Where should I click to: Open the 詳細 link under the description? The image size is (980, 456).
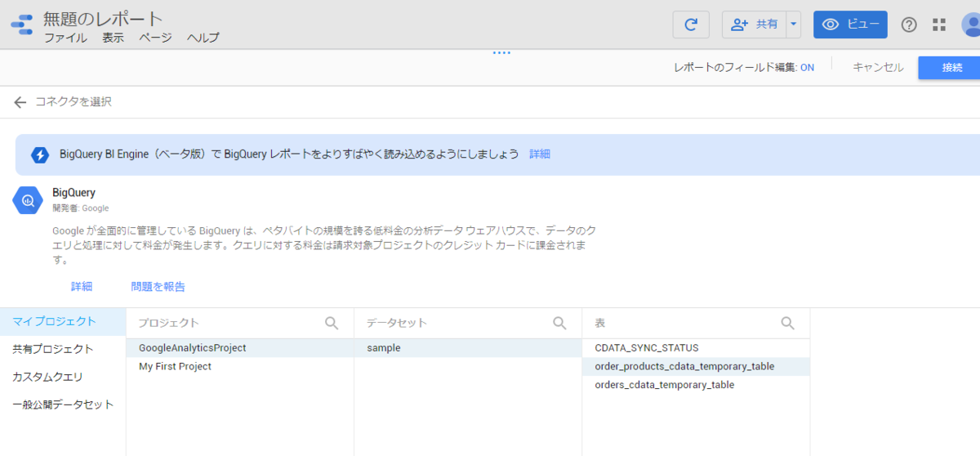click(82, 287)
